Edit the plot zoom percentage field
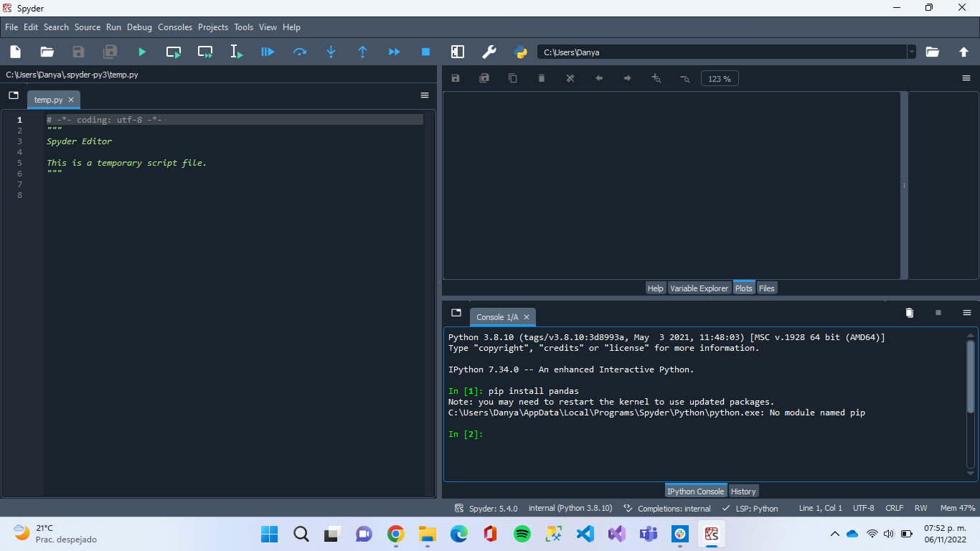This screenshot has height=551, width=980. [x=720, y=79]
